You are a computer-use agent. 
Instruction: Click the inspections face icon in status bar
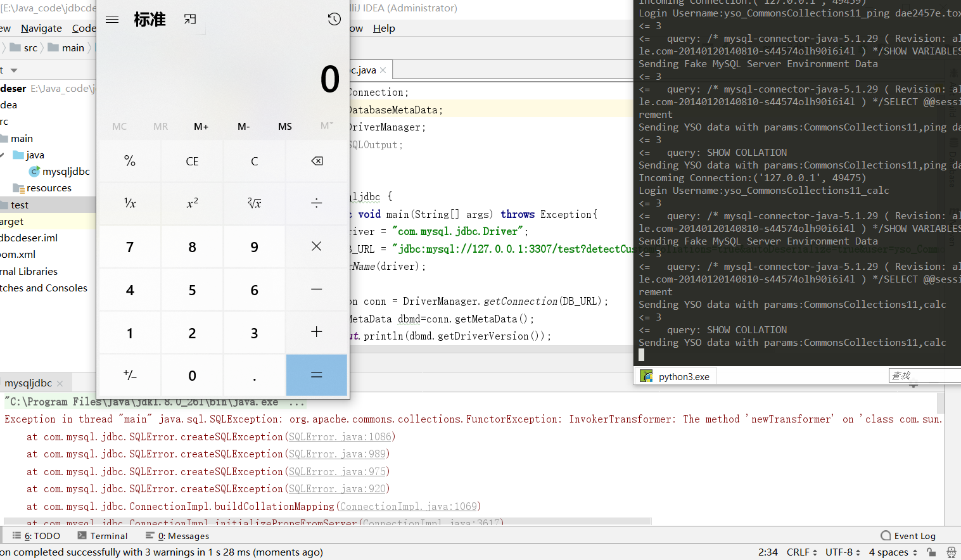[951, 552]
